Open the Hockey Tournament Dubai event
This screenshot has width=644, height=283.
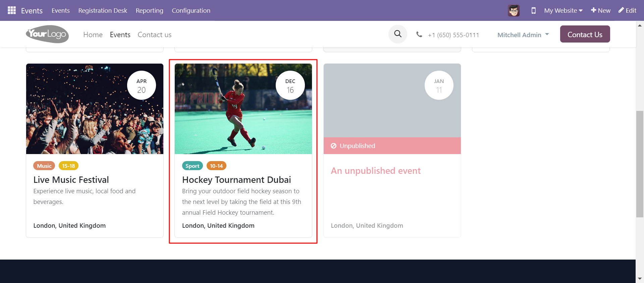236,180
